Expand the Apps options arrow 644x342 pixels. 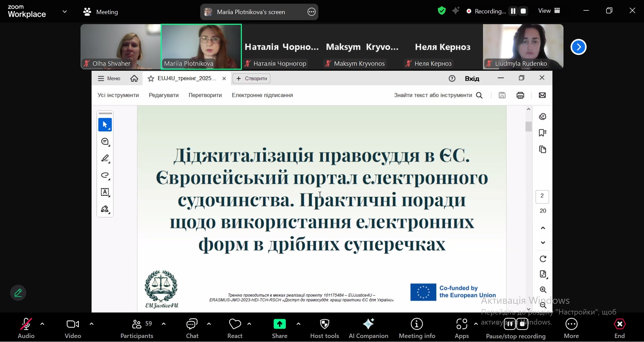[476, 324]
